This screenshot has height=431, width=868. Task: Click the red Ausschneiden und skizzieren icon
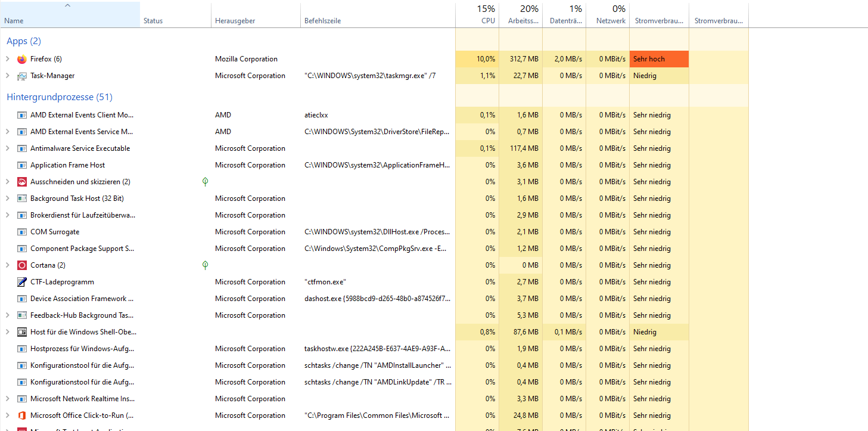[22, 182]
